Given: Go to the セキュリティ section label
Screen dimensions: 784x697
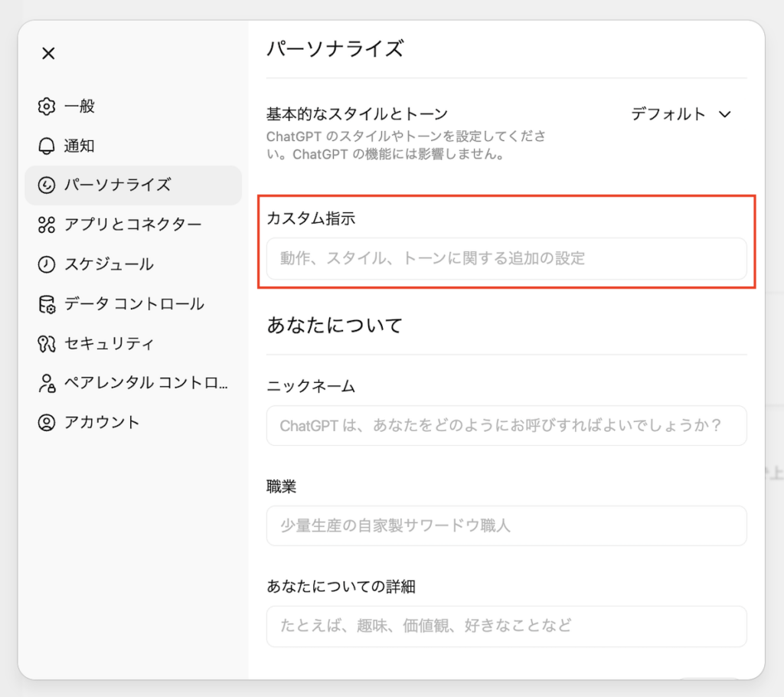Looking at the screenshot, I should pos(109,344).
